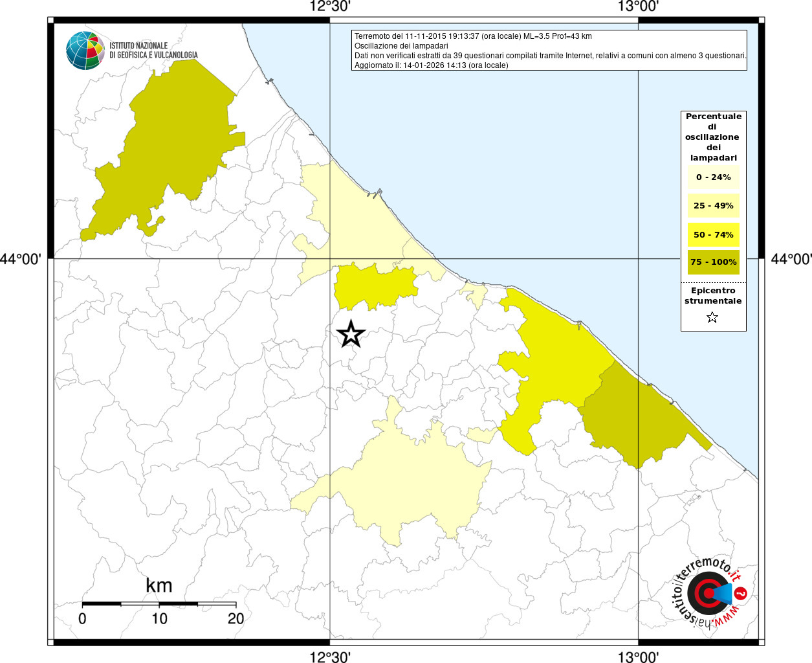Click the 'Istituto Nazionale di Geofisica e Vulcanologia' text
The width and height of the screenshot is (812, 663).
(153, 51)
